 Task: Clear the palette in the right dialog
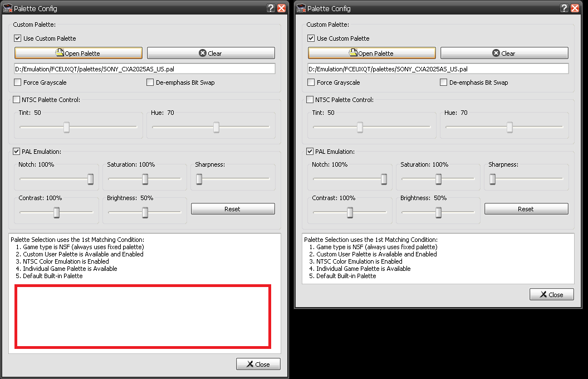(x=504, y=52)
